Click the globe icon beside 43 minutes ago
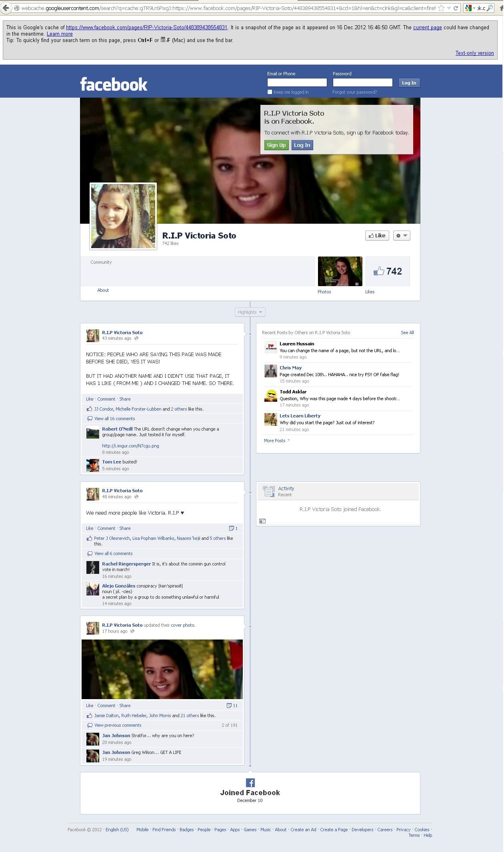The image size is (504, 852). (x=136, y=338)
